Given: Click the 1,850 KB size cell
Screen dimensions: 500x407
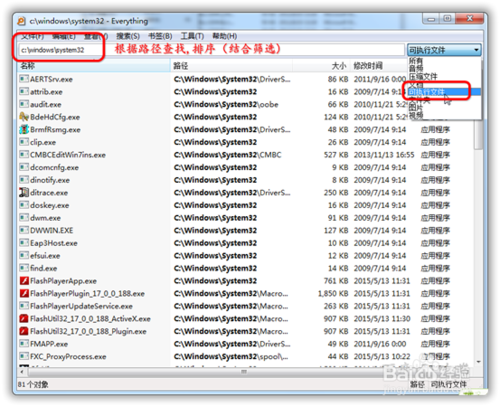Looking at the screenshot, I should (x=333, y=294).
